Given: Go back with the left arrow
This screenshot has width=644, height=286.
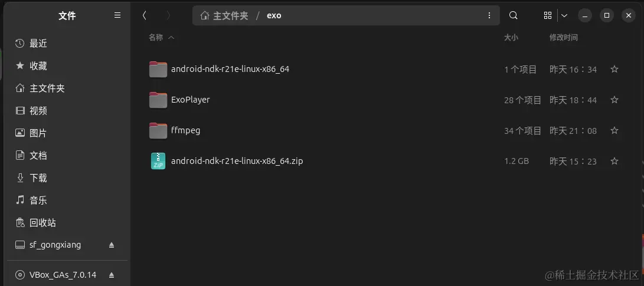Looking at the screenshot, I should [x=144, y=15].
